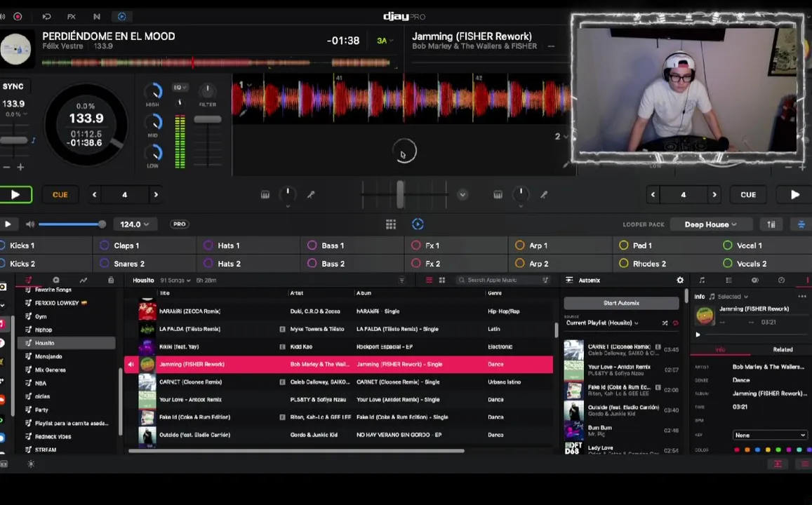Screen dimensions: 812x505
Task: Click deck 1 channel volume fader
Action: click(208, 119)
